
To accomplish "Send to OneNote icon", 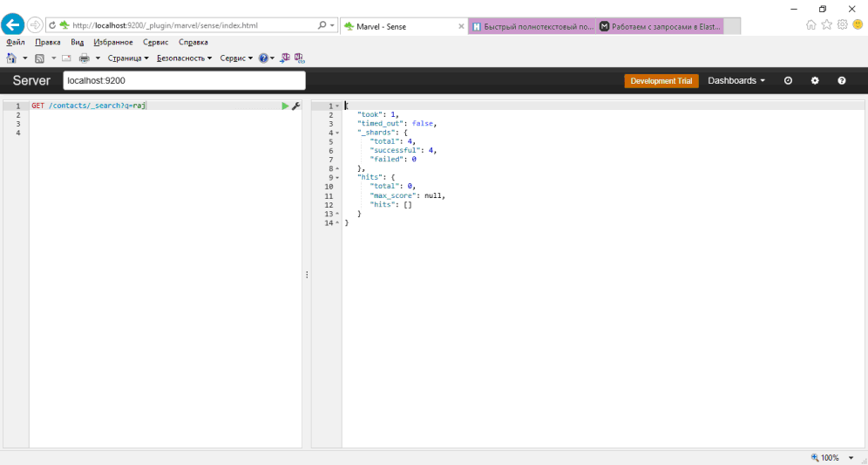I will pos(285,58).
